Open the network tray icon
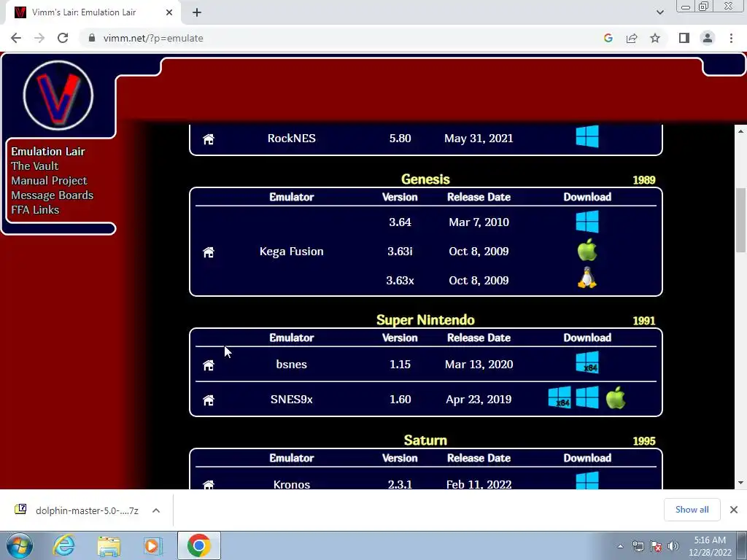The width and height of the screenshot is (747, 560). [638, 546]
